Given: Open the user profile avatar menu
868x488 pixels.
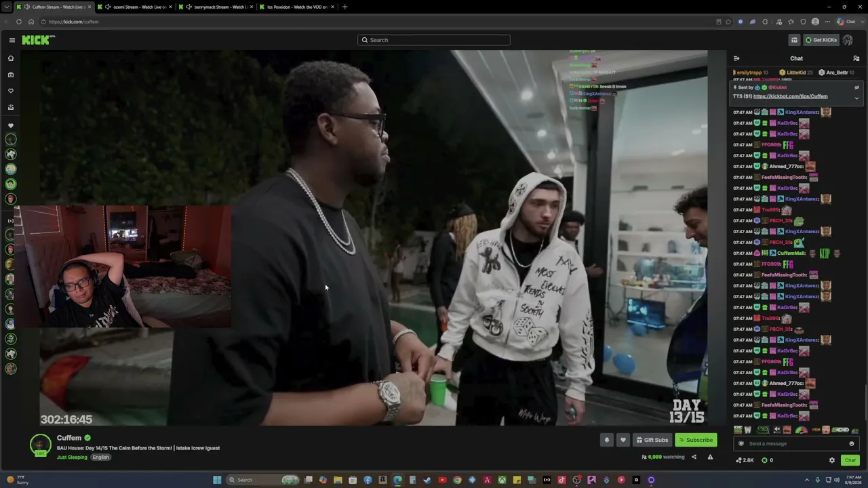Looking at the screenshot, I should pyautogui.click(x=848, y=40).
